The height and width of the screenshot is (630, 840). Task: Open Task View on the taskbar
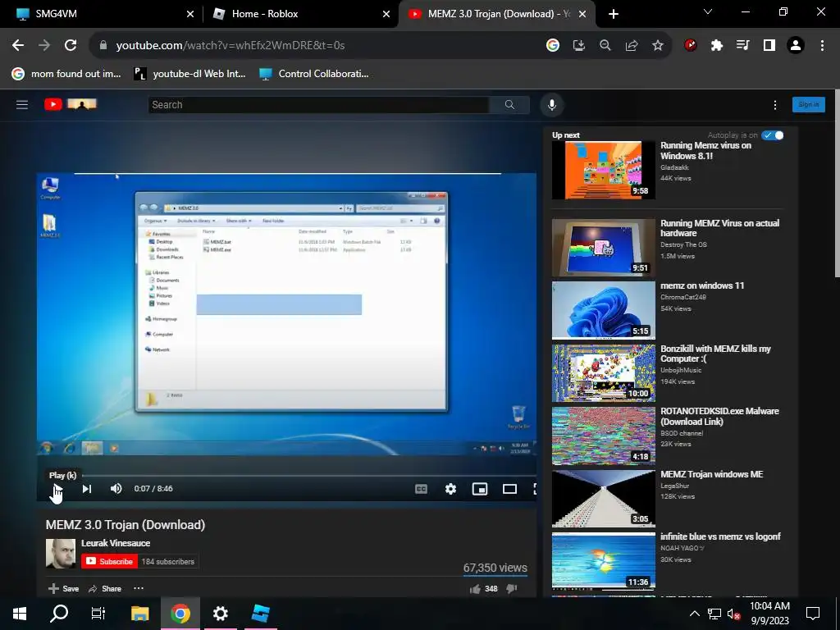click(x=98, y=614)
